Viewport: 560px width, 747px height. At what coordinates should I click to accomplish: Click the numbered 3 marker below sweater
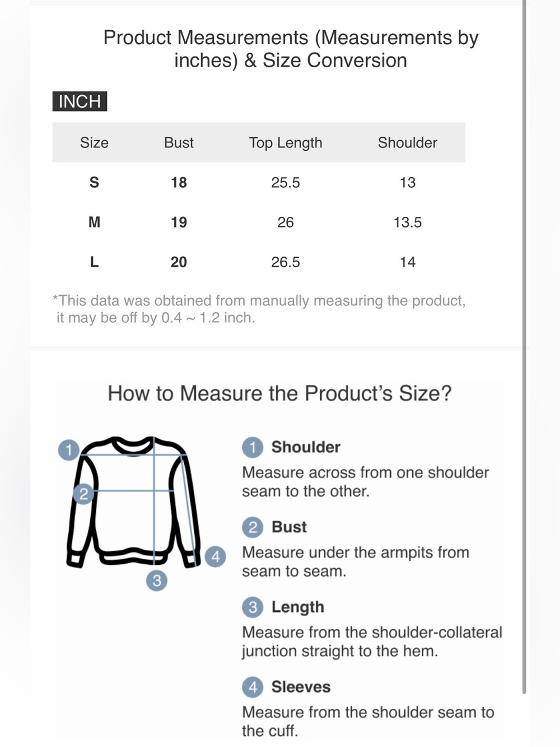coord(157,580)
